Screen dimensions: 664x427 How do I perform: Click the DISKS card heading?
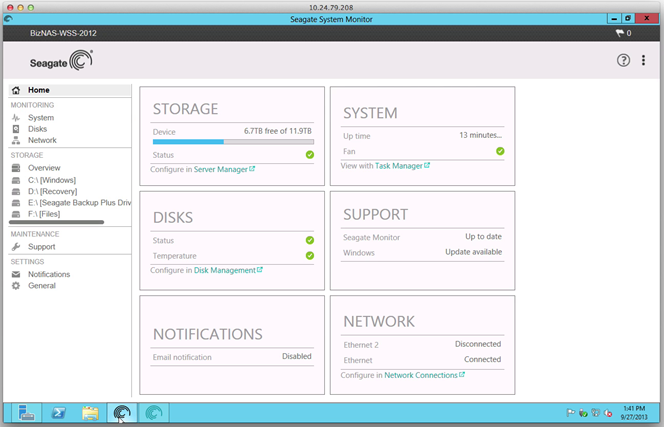tap(173, 218)
